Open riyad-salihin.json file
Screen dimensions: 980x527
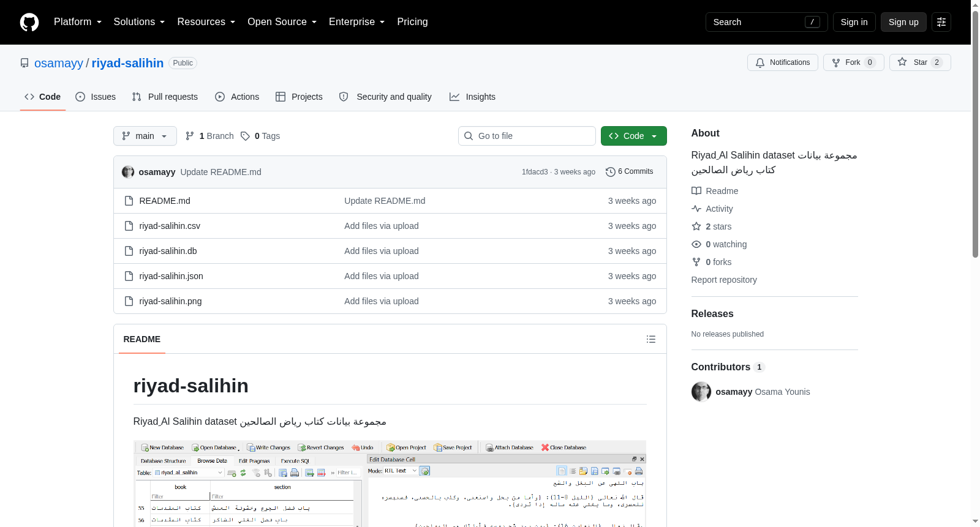171,276
